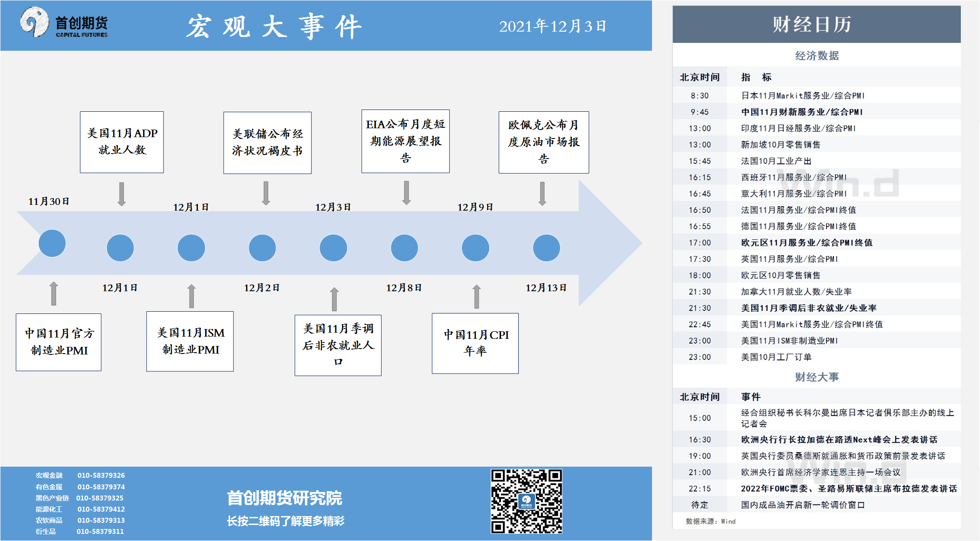
Task: Click the 12月13日 date label
Action: tap(546, 288)
